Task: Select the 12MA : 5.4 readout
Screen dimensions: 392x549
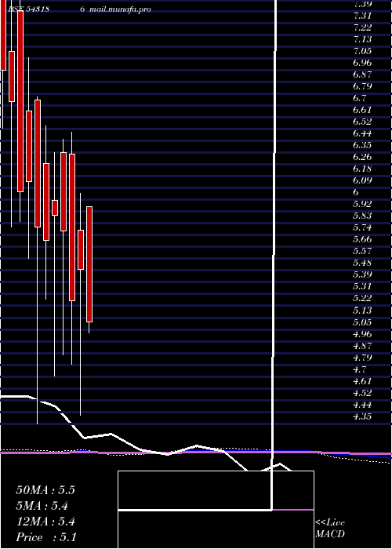Action: click(45, 522)
